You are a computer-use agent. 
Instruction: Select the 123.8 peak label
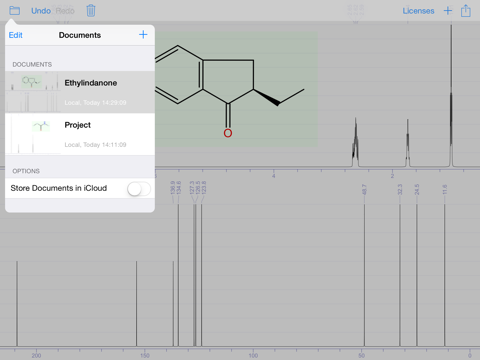click(x=204, y=188)
